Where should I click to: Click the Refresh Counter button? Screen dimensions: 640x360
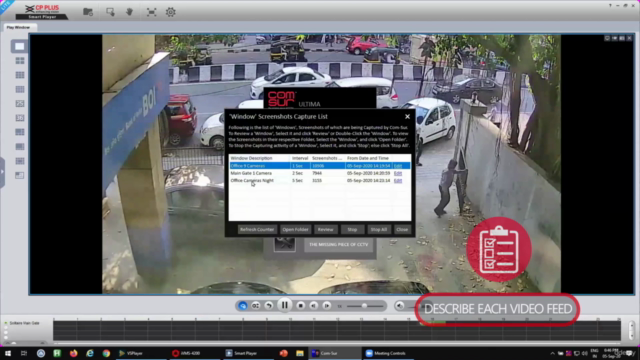(x=257, y=229)
